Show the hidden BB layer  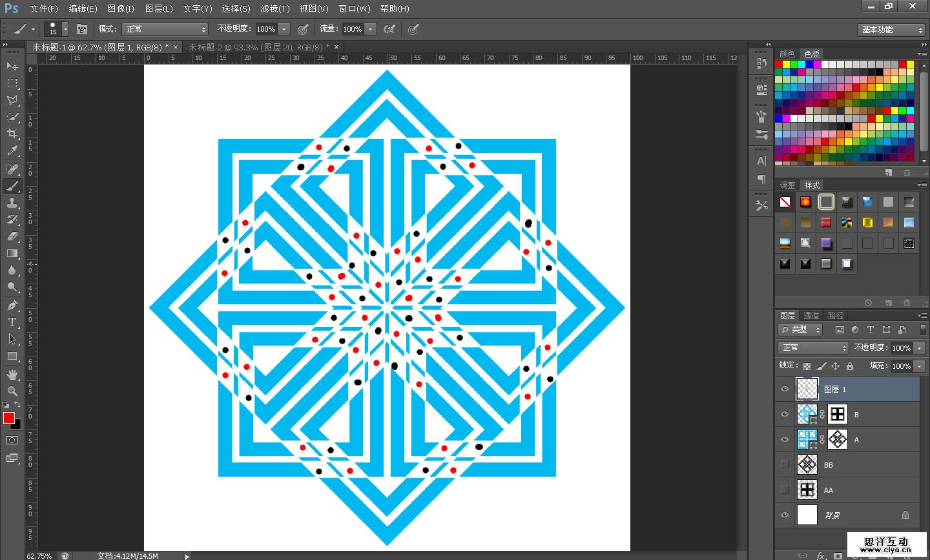785,464
